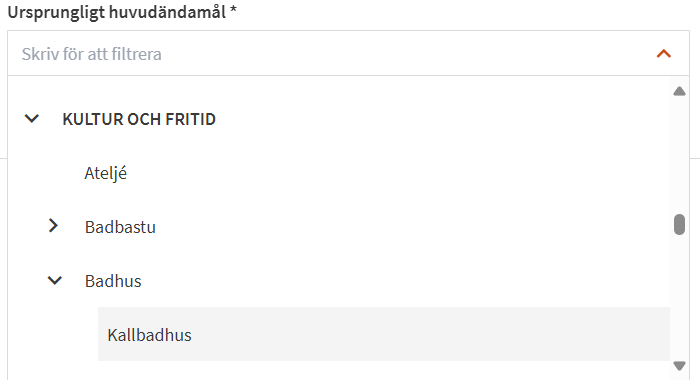This screenshot has height=380, width=700.
Task: Collapse the Badhus node chevron
Action: (54, 281)
